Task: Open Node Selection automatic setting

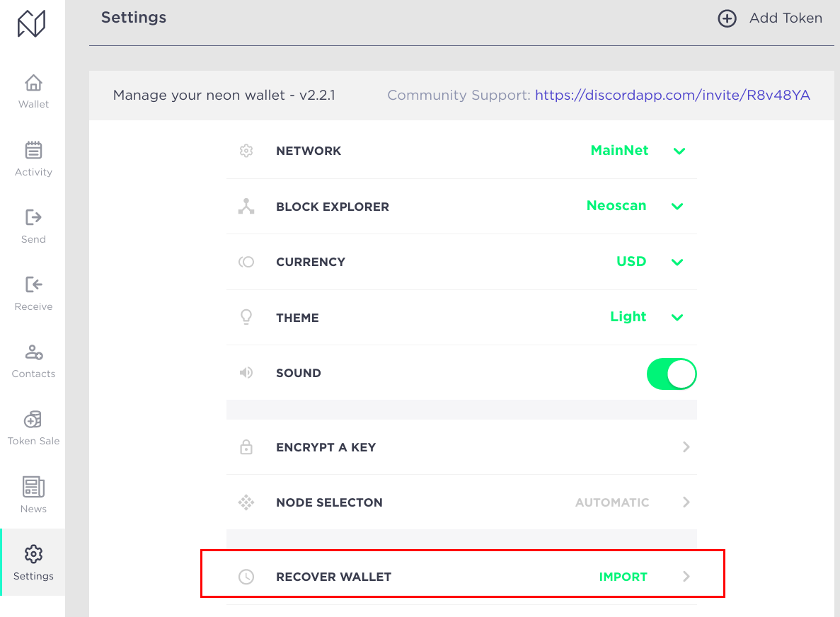Action: 462,502
